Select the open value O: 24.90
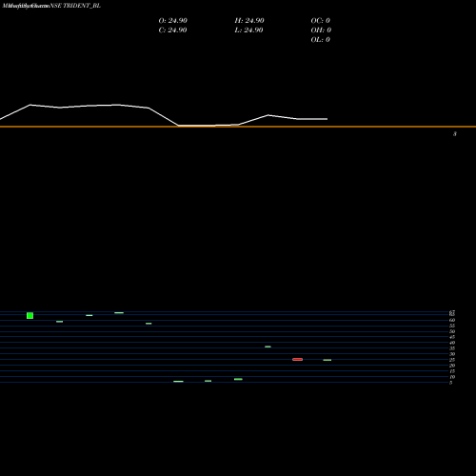 coord(173,21)
